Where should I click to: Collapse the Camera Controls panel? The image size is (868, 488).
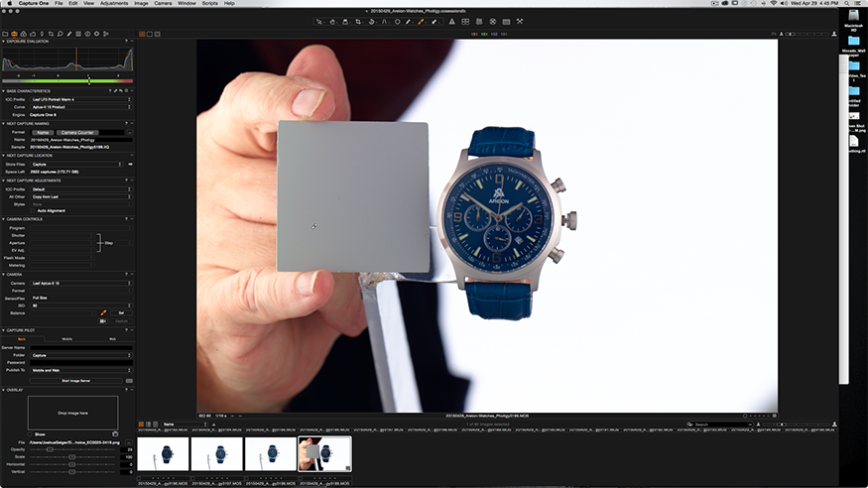(x=3, y=219)
